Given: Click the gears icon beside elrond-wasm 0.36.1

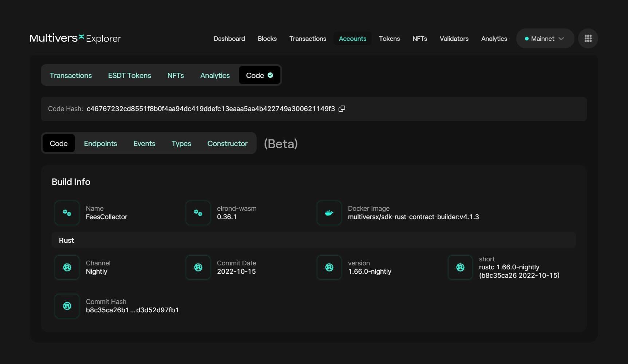Looking at the screenshot, I should point(198,213).
